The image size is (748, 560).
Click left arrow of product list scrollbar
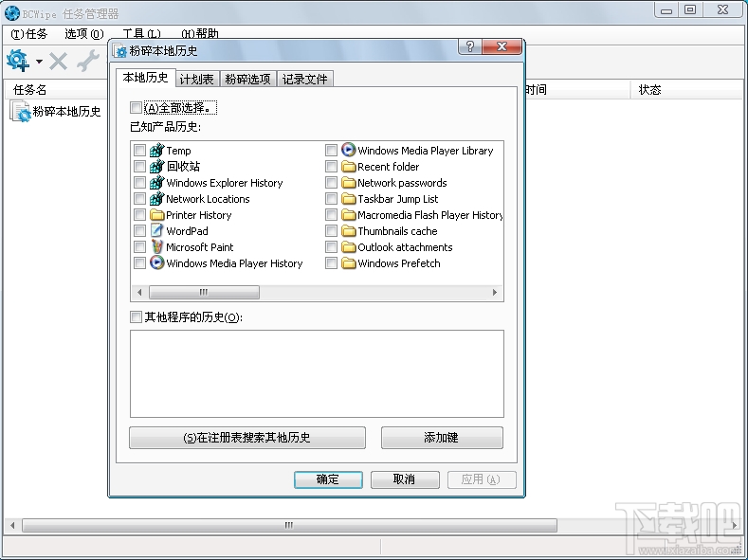pyautogui.click(x=139, y=292)
